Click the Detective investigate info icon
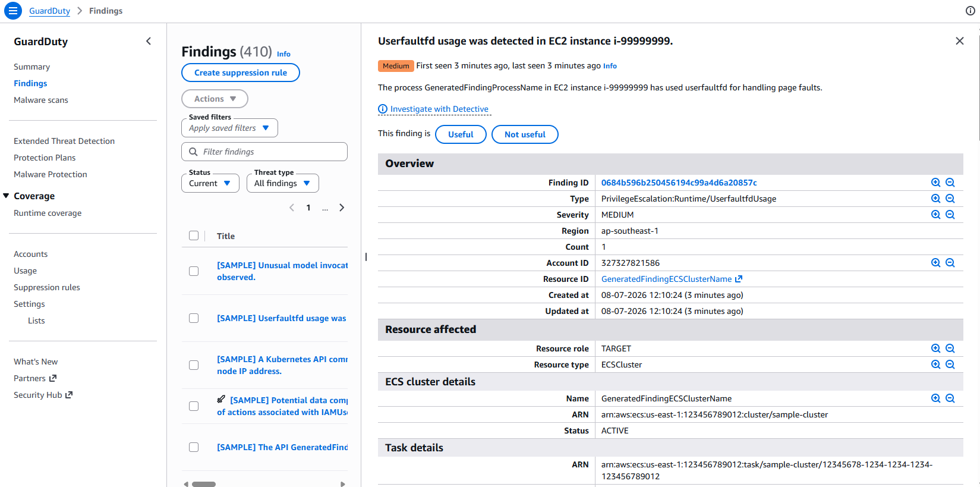The image size is (980, 487). click(x=383, y=109)
